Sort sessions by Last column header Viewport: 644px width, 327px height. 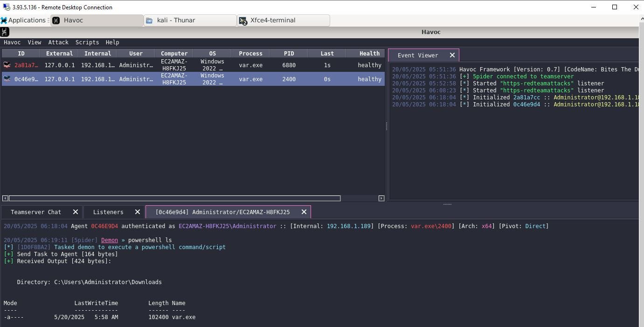(327, 53)
